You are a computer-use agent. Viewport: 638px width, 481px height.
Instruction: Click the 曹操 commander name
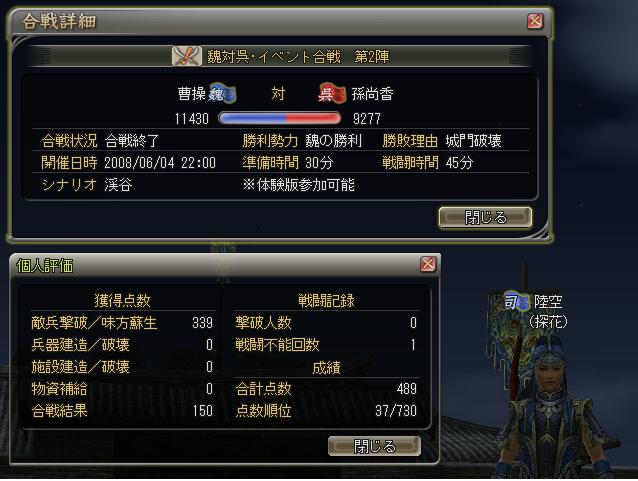click(x=191, y=94)
